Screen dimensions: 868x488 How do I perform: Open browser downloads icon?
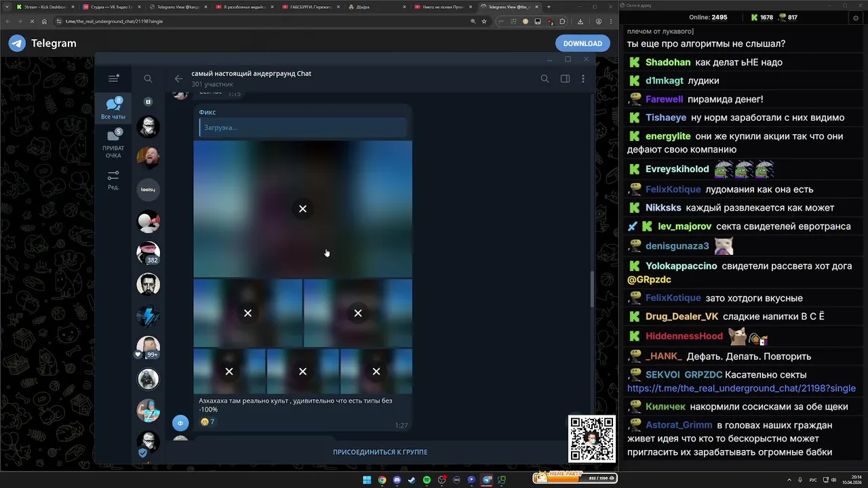click(580, 21)
